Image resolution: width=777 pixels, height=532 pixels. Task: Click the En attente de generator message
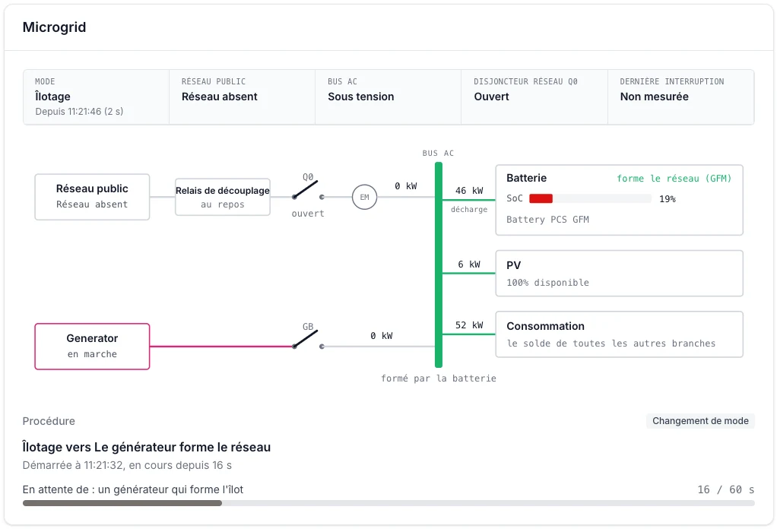133,490
